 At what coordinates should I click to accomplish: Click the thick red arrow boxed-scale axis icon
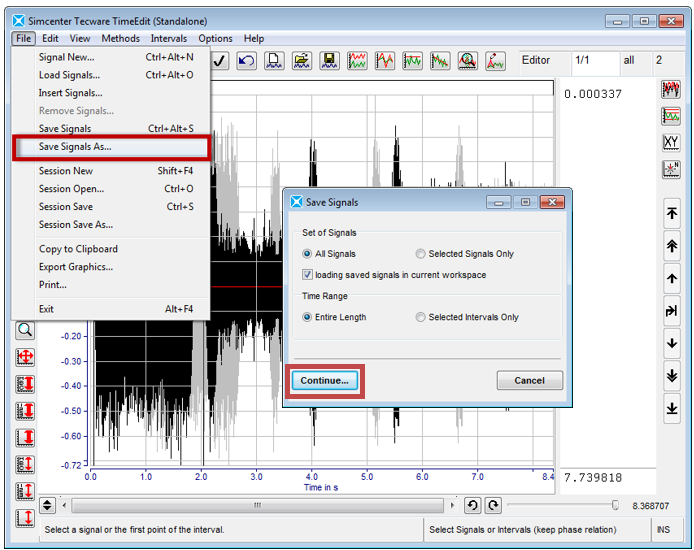coord(25,384)
